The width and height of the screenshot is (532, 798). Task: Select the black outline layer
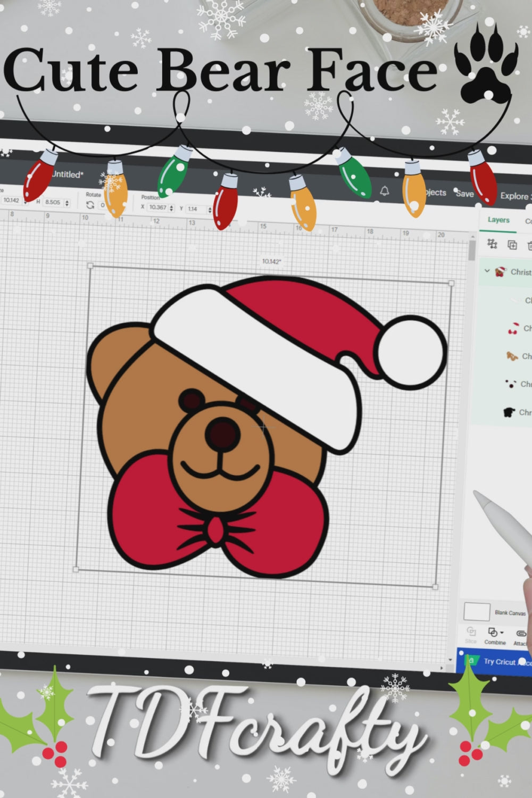coord(509,412)
